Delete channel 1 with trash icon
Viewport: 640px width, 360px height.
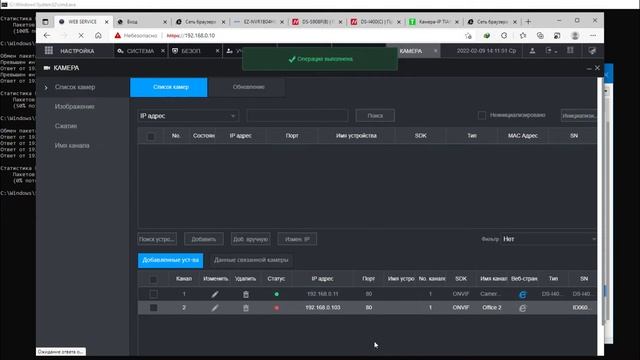[246, 294]
